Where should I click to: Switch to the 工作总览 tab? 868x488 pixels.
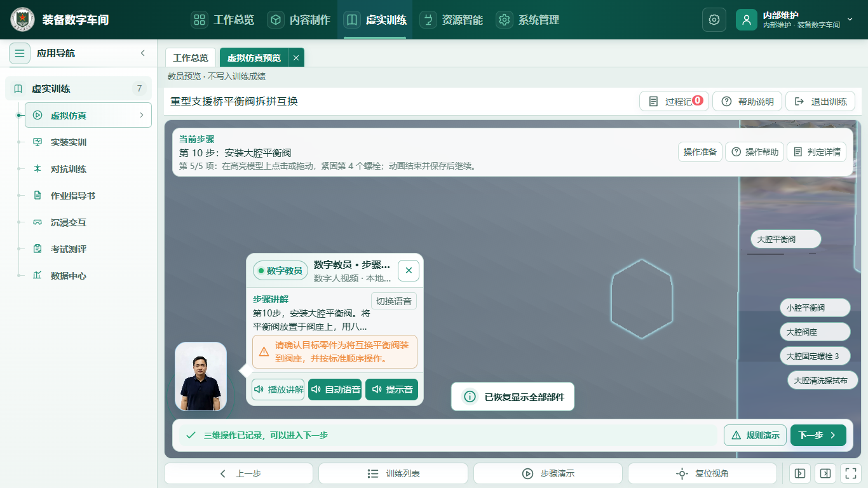click(x=191, y=58)
